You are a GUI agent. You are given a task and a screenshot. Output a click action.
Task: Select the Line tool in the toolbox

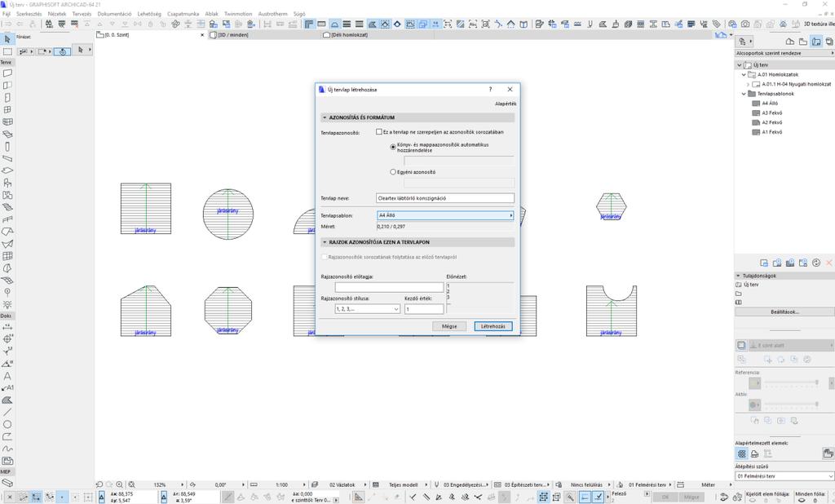click(7, 413)
